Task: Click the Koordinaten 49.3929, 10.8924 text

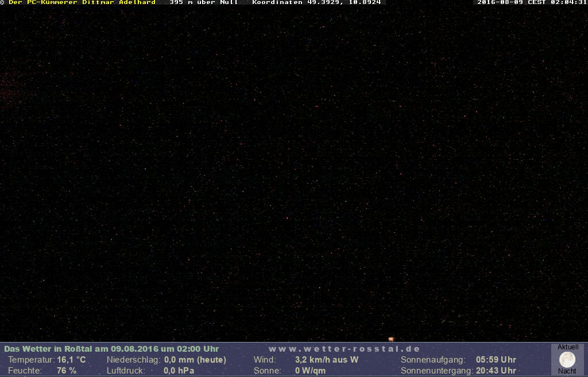Action: point(316,2)
